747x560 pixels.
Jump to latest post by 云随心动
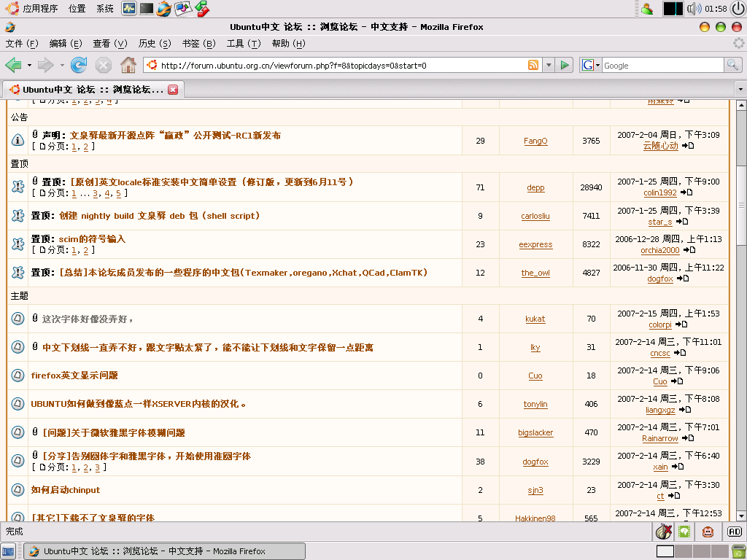tap(688, 146)
